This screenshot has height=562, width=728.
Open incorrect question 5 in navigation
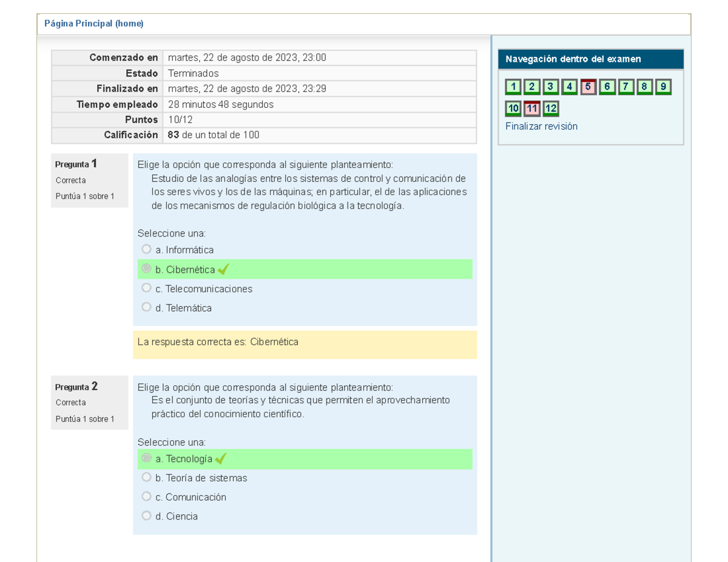(x=588, y=87)
